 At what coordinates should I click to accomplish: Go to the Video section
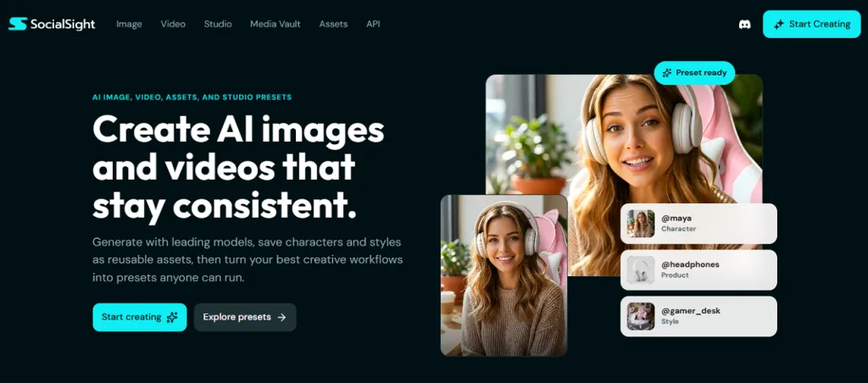(173, 24)
